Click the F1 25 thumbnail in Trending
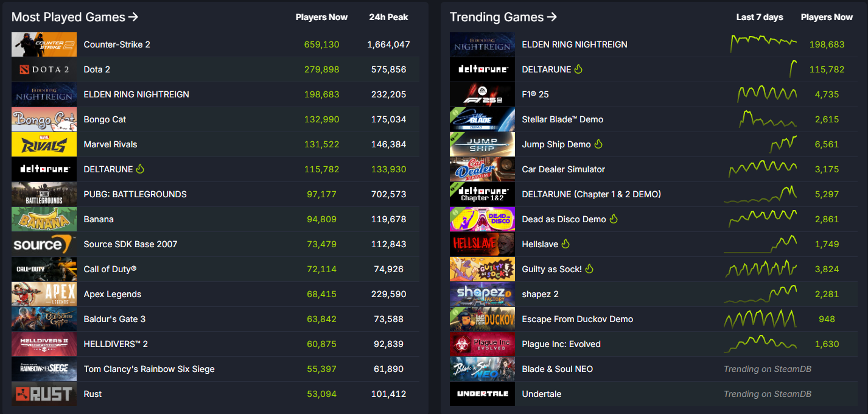 point(482,94)
